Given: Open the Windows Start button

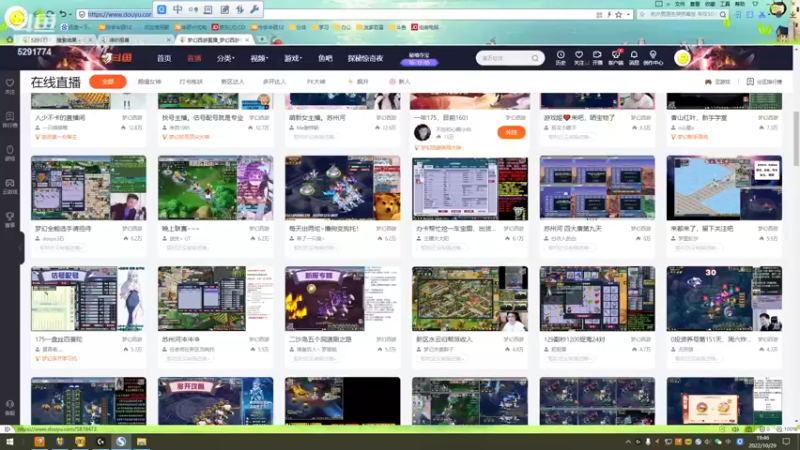Looking at the screenshot, I should [10, 441].
